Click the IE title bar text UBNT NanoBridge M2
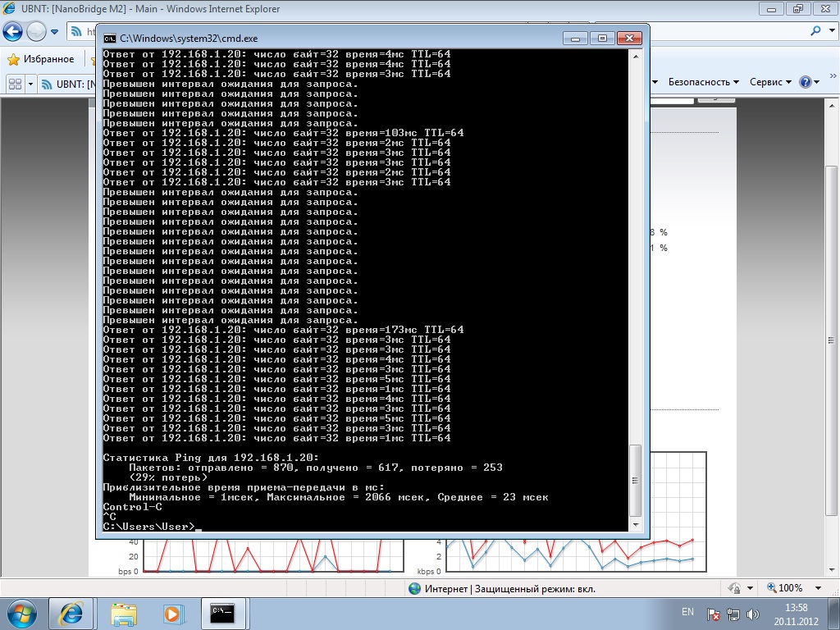Screen dimensions: 840x630 tap(151, 9)
